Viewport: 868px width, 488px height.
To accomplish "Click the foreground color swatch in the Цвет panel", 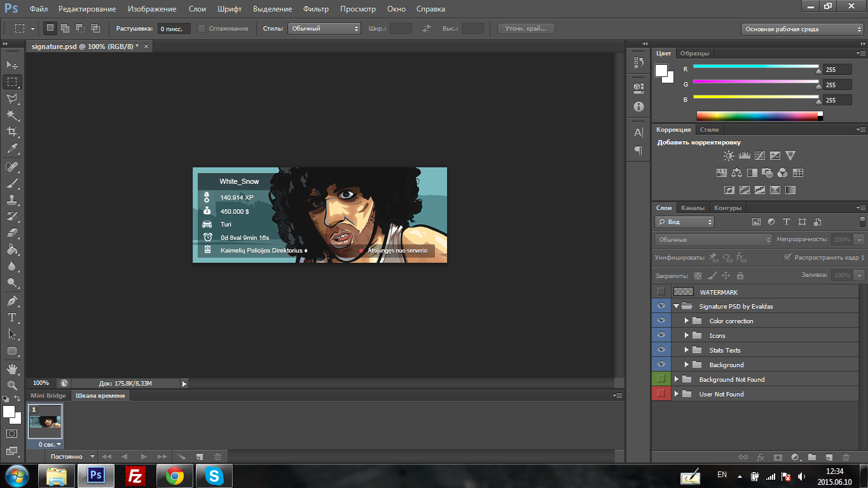I will tap(661, 69).
